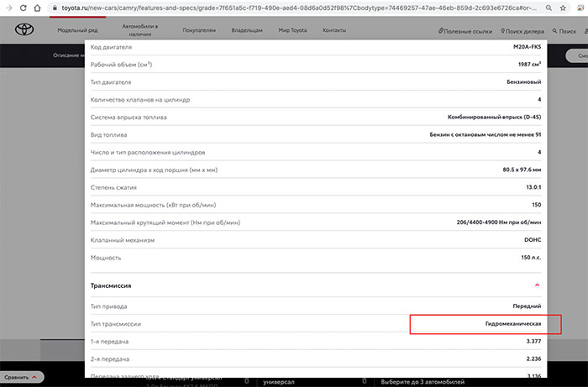Reload the page with refresh icon
The width and height of the screenshot is (588, 387).
24,8
